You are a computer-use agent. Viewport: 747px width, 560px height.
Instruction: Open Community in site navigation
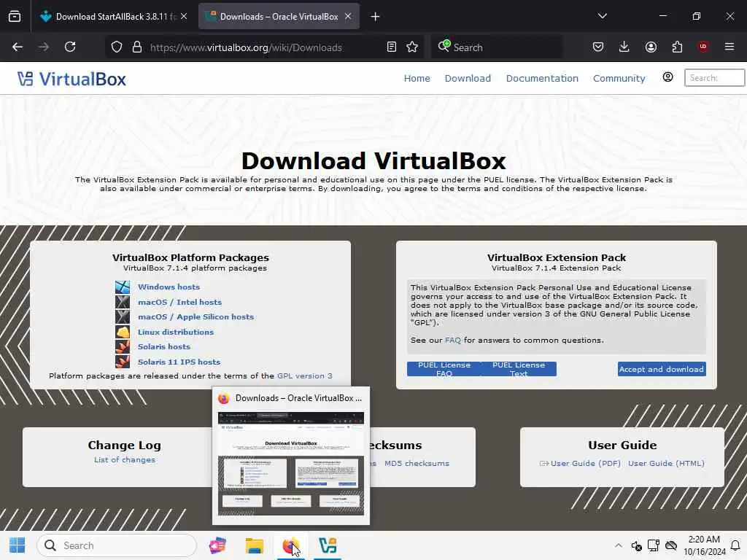click(619, 78)
